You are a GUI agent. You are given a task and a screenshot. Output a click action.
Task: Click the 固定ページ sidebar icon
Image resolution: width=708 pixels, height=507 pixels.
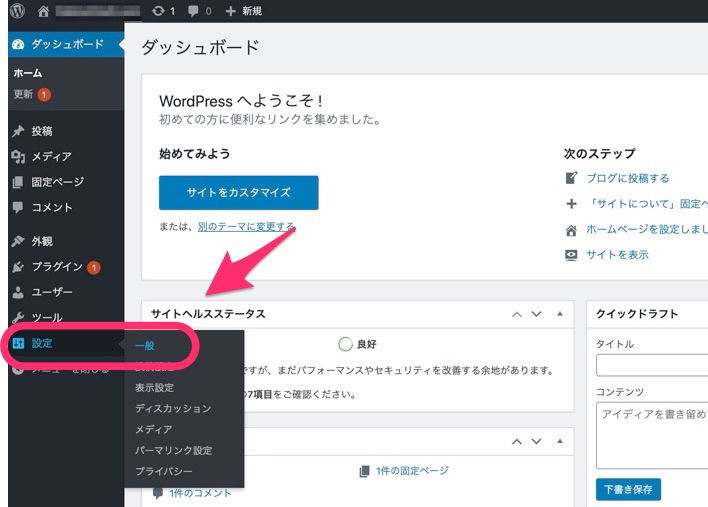(x=18, y=182)
